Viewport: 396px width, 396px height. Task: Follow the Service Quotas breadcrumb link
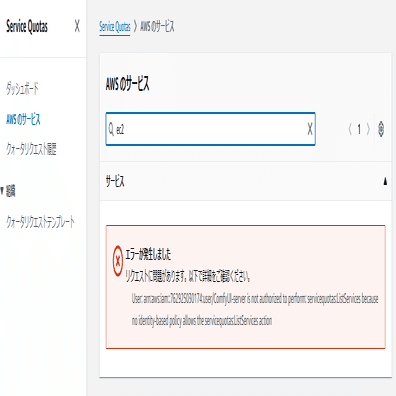(x=115, y=26)
